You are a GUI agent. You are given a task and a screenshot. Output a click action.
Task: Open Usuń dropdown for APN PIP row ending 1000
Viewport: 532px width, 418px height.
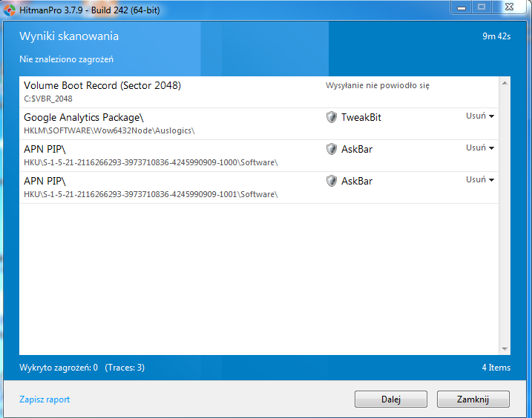pyautogui.click(x=480, y=147)
